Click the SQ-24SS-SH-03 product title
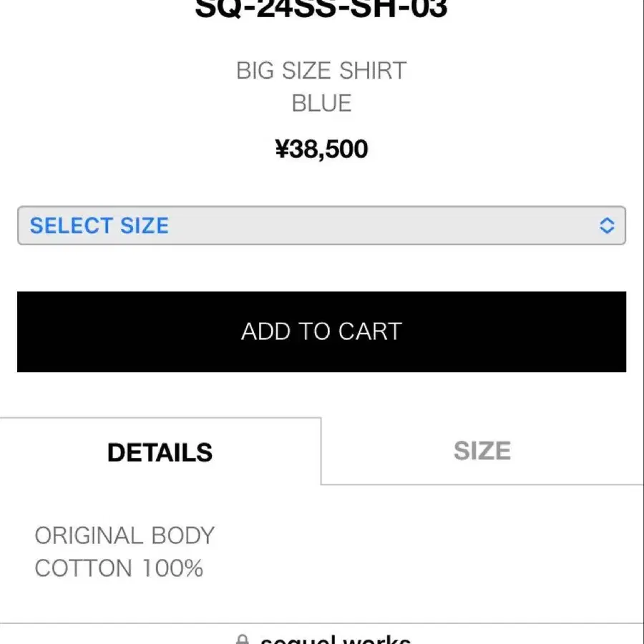 [x=321, y=8]
